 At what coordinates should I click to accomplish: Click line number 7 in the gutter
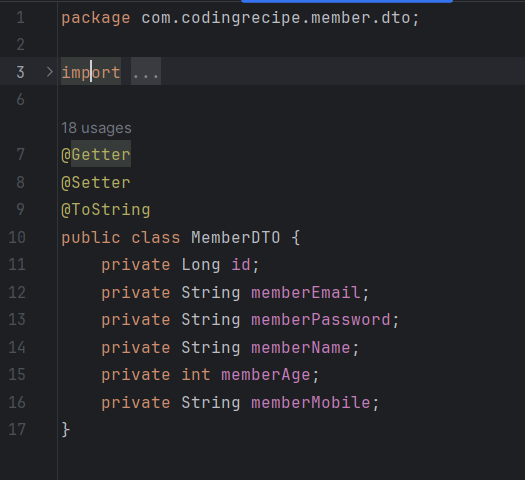click(x=20, y=155)
